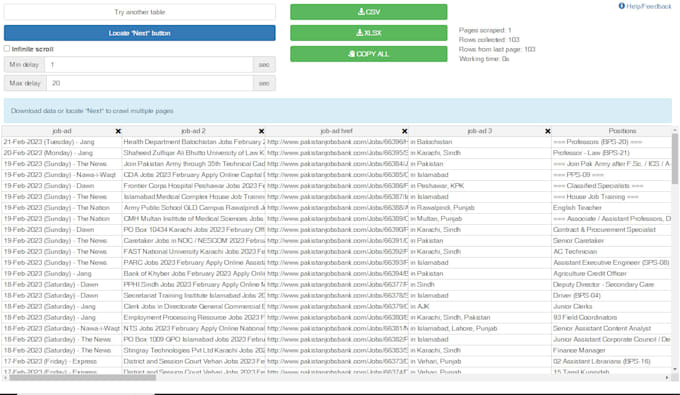Select cell 'Senior Caretaker'

tap(611, 241)
